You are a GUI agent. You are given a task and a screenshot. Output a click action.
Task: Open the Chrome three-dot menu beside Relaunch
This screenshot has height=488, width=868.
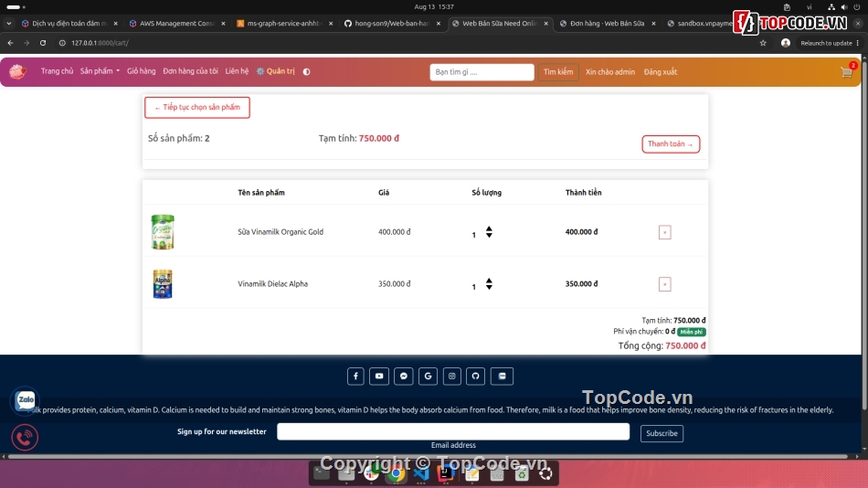858,43
